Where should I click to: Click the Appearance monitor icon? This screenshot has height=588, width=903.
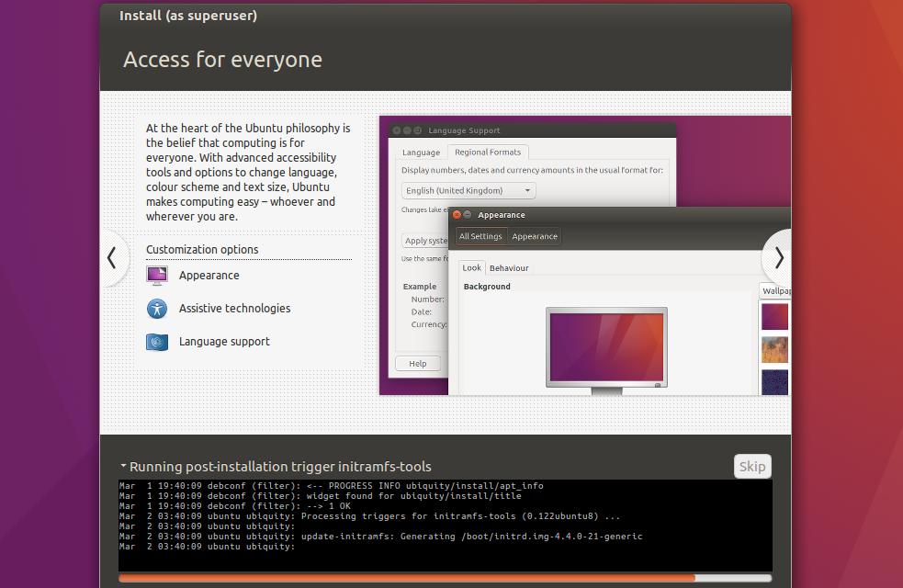click(x=157, y=276)
